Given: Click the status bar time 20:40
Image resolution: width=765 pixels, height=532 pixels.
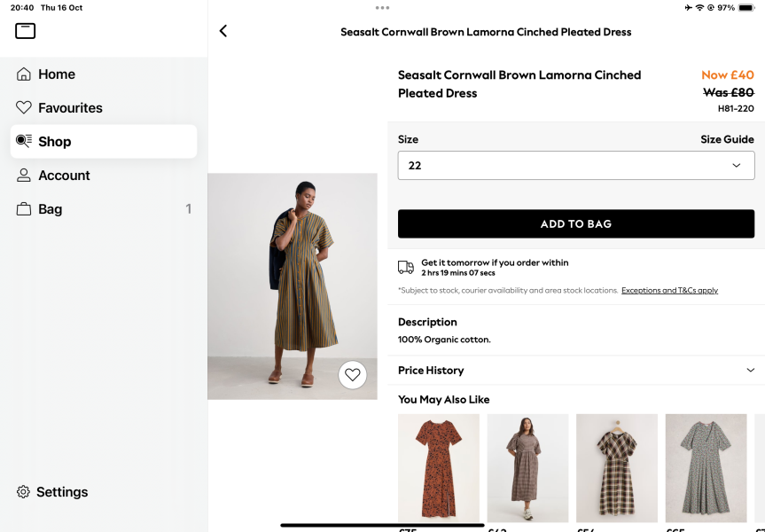Looking at the screenshot, I should pyautogui.click(x=22, y=8).
